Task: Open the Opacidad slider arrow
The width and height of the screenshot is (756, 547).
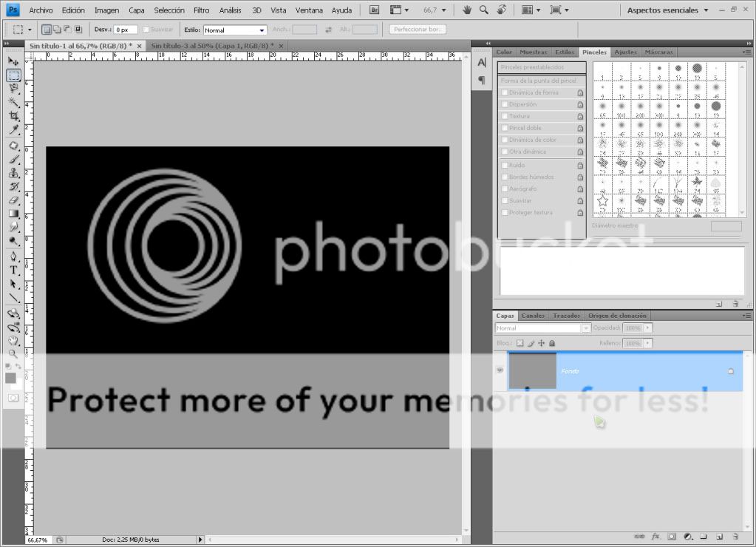Action: click(x=647, y=327)
